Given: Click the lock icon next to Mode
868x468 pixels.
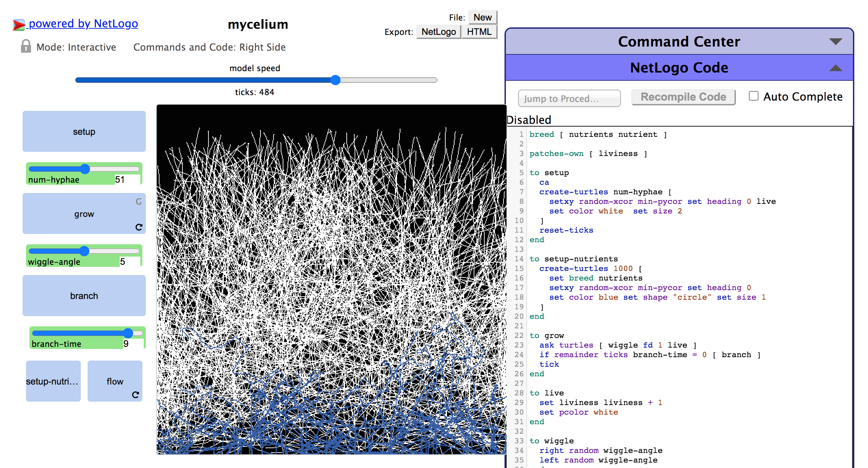Looking at the screenshot, I should tap(26, 46).
